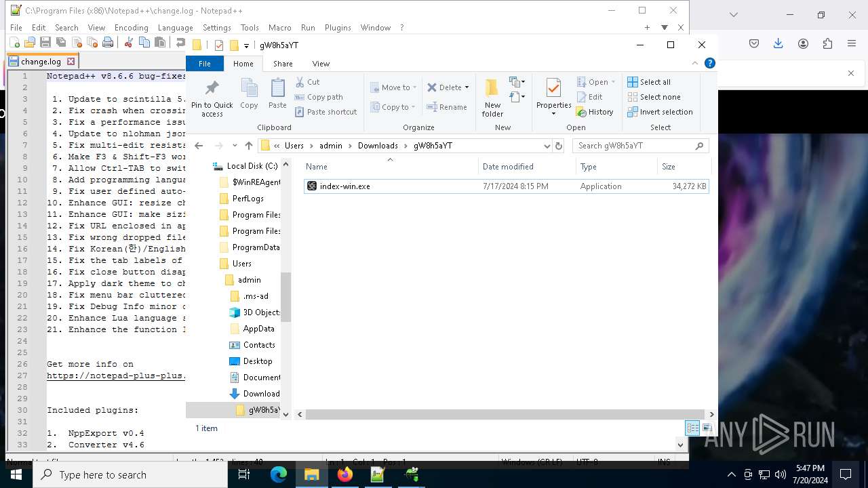Open Microsoft Edge from the taskbar
The image size is (868, 488).
point(279,474)
